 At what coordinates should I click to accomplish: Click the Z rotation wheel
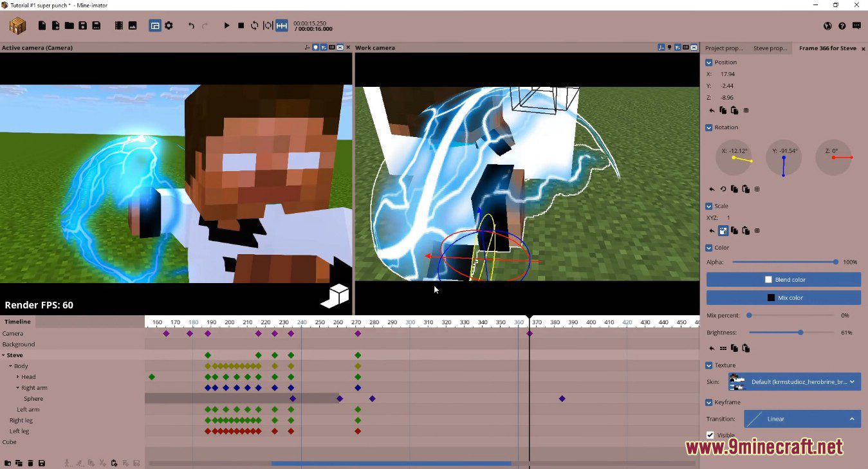click(x=833, y=158)
